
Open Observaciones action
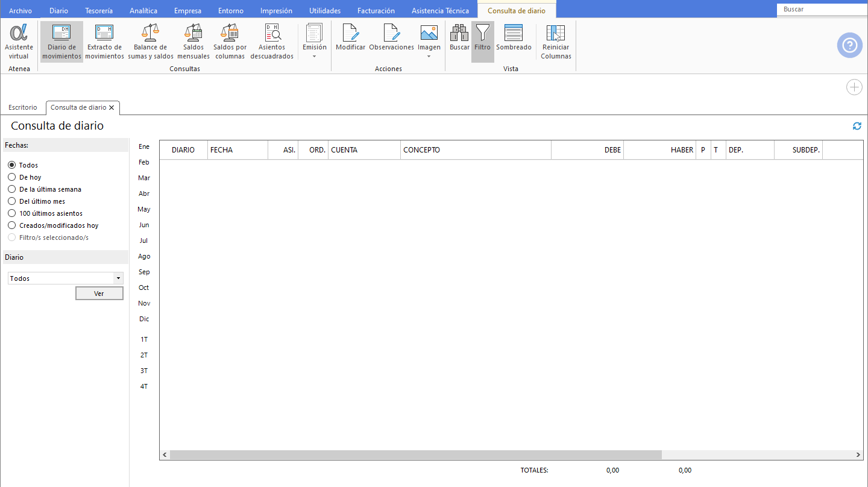(x=391, y=37)
